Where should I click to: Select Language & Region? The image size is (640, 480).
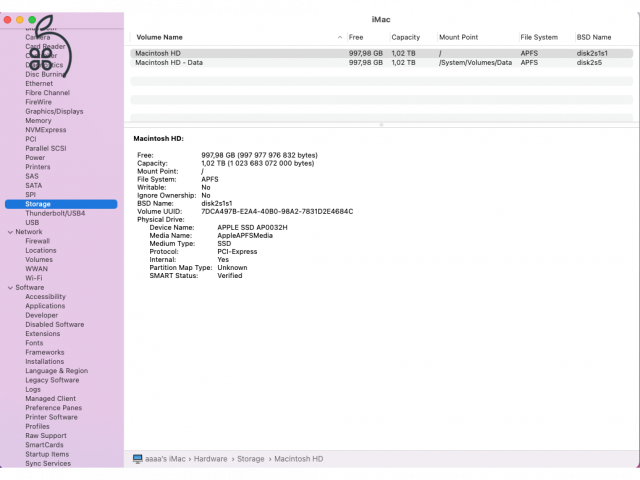click(x=56, y=371)
